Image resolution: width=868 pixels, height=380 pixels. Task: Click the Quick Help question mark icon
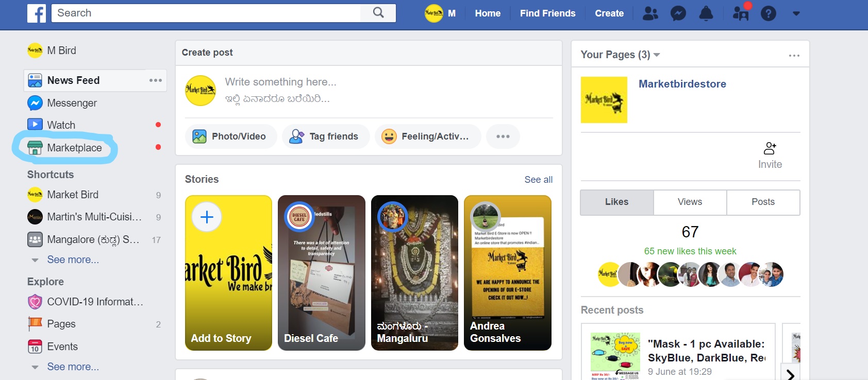tap(768, 13)
